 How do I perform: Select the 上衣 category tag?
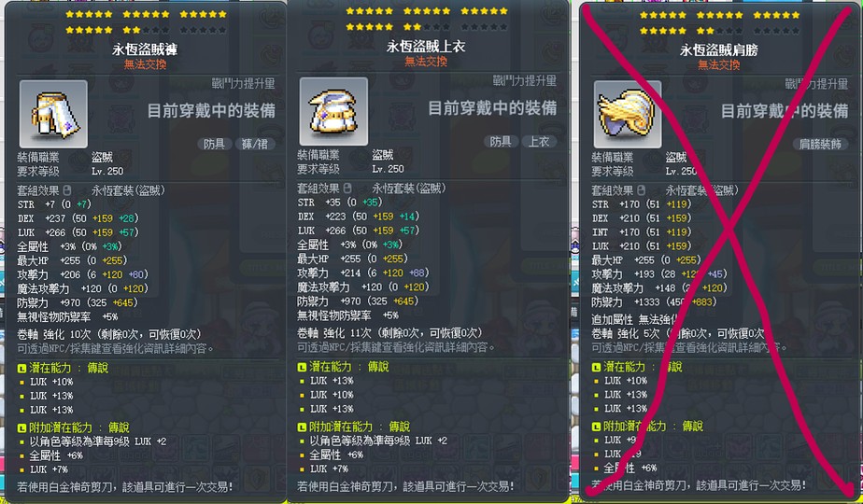click(x=539, y=142)
